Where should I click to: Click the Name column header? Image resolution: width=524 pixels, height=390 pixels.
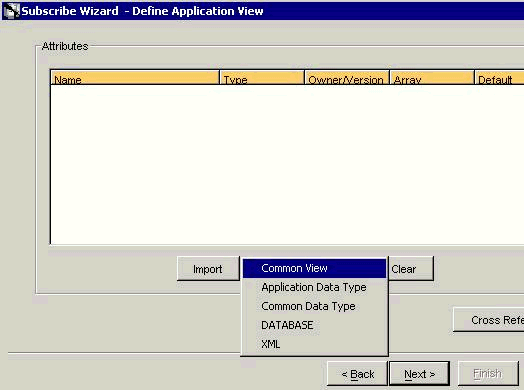[135, 78]
